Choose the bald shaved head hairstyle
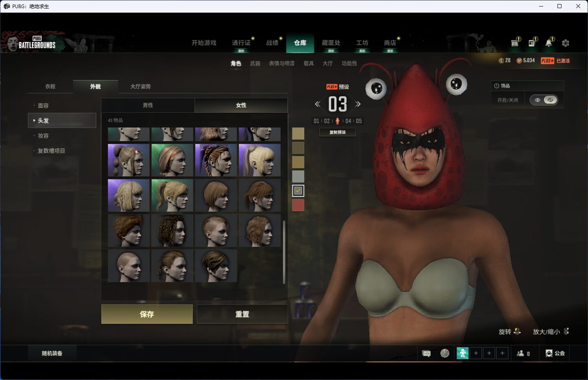Screen dimensions: 588x380 click(129, 266)
